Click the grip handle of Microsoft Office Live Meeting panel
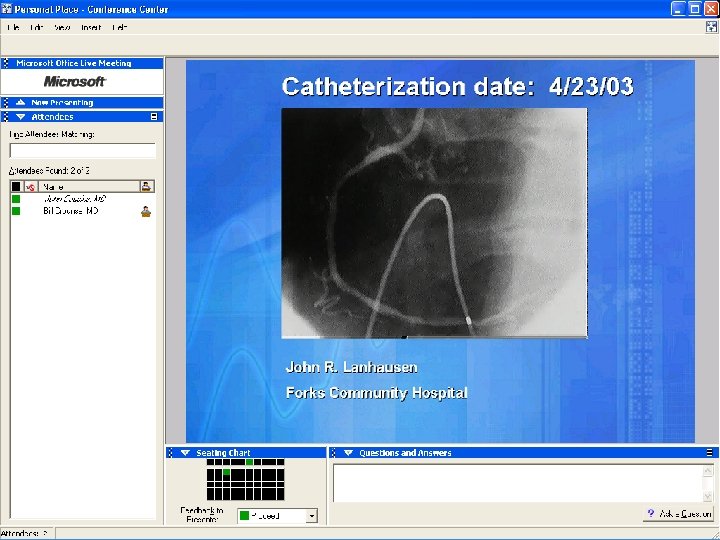 (5, 63)
